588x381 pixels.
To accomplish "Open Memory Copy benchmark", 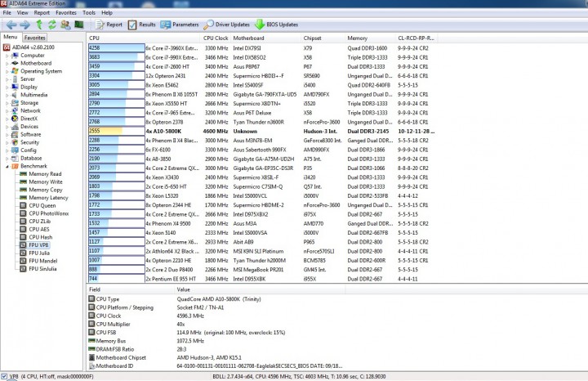I will [x=41, y=190].
